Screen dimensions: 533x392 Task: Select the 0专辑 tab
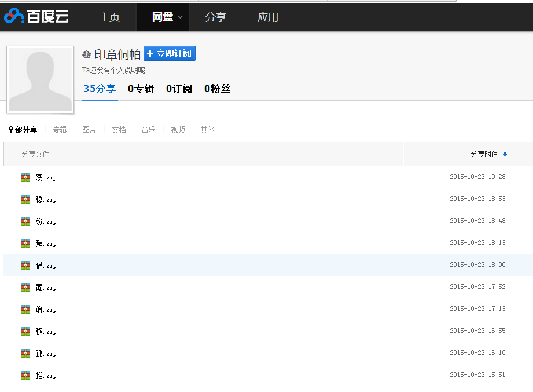click(x=141, y=89)
